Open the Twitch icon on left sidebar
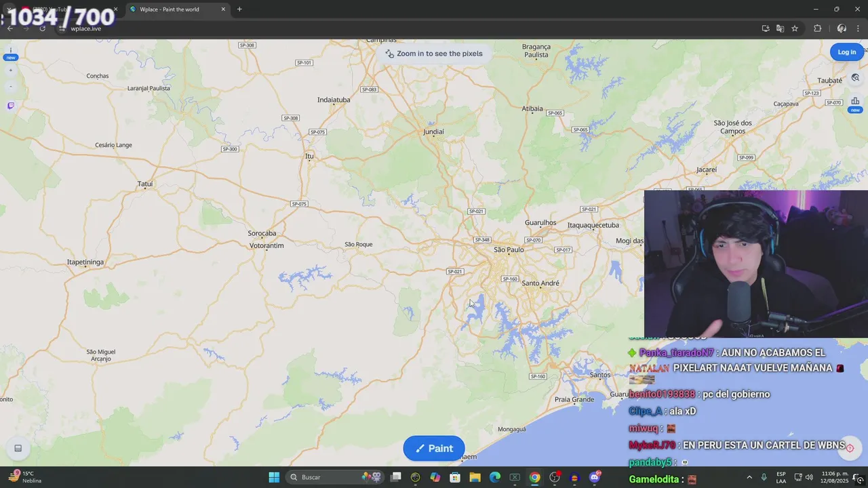Viewport: 868px width, 488px height. pos(10,106)
